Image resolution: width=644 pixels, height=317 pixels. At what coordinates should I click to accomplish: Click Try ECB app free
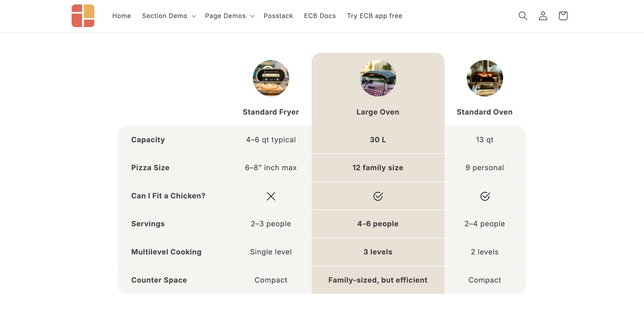point(375,16)
